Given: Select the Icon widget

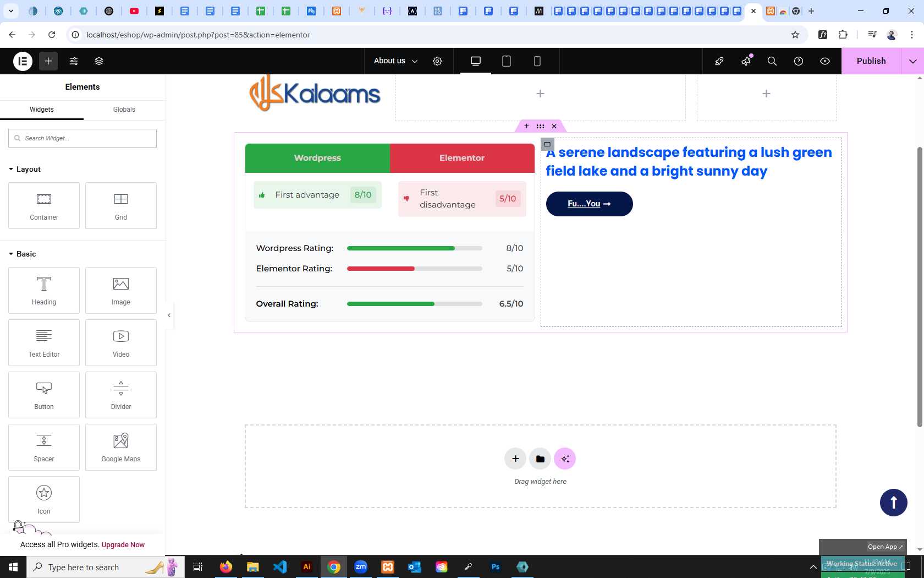Looking at the screenshot, I should click(x=44, y=499).
